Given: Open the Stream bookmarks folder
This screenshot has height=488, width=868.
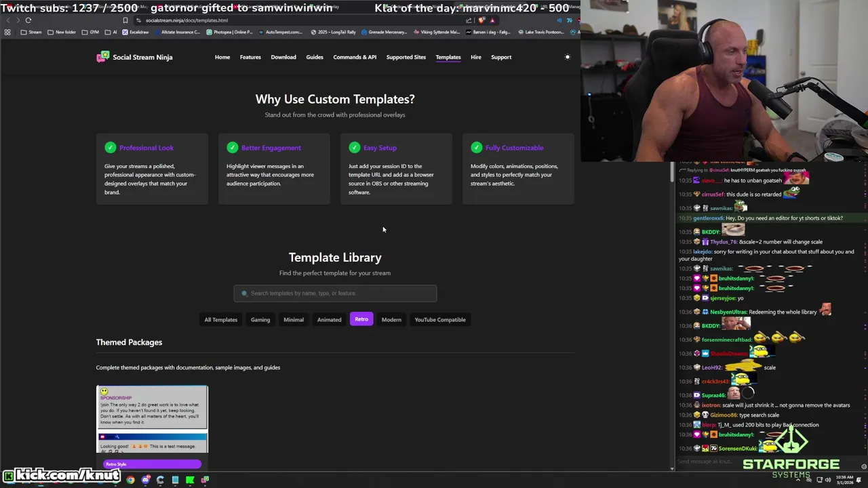Looking at the screenshot, I should pyautogui.click(x=31, y=32).
